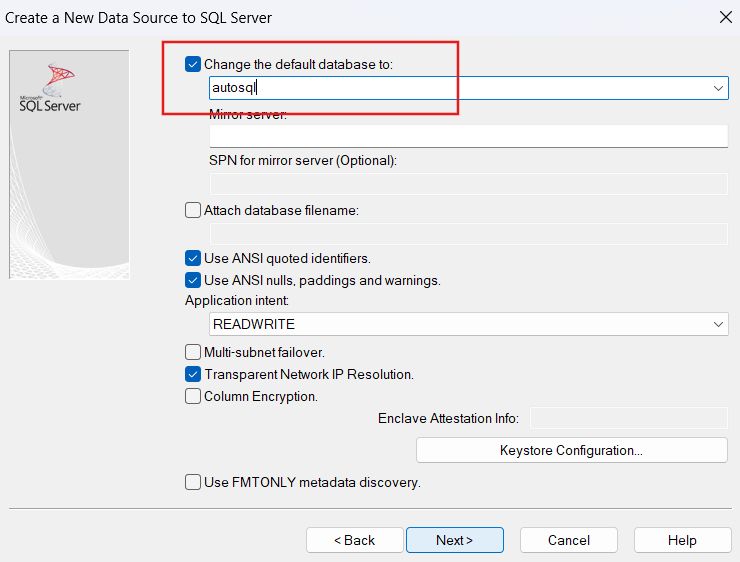Open Keystore Configuration dialog
This screenshot has width=740, height=562.
coord(572,450)
